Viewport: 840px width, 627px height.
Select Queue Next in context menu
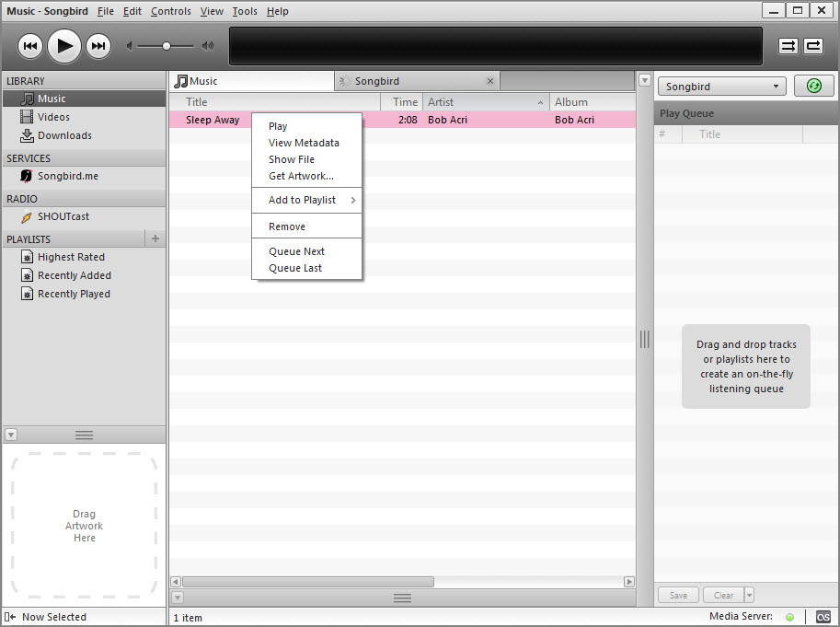(307, 252)
